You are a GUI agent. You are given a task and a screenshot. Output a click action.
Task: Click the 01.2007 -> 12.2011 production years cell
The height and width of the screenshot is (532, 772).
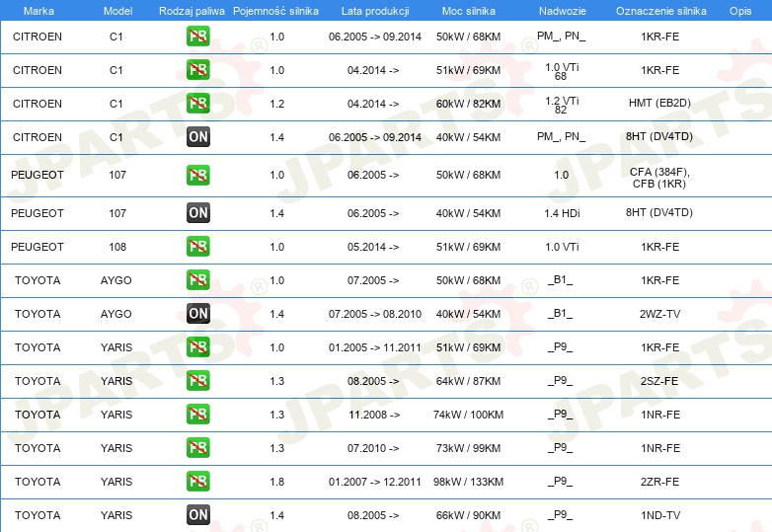click(375, 482)
